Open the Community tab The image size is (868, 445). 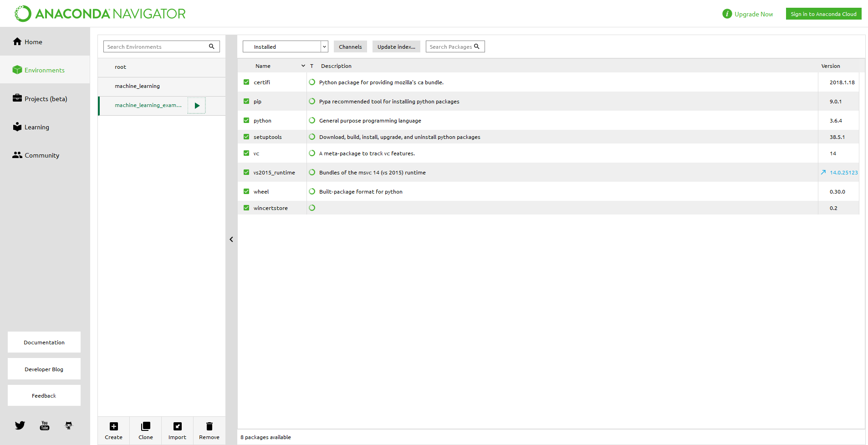45,155
